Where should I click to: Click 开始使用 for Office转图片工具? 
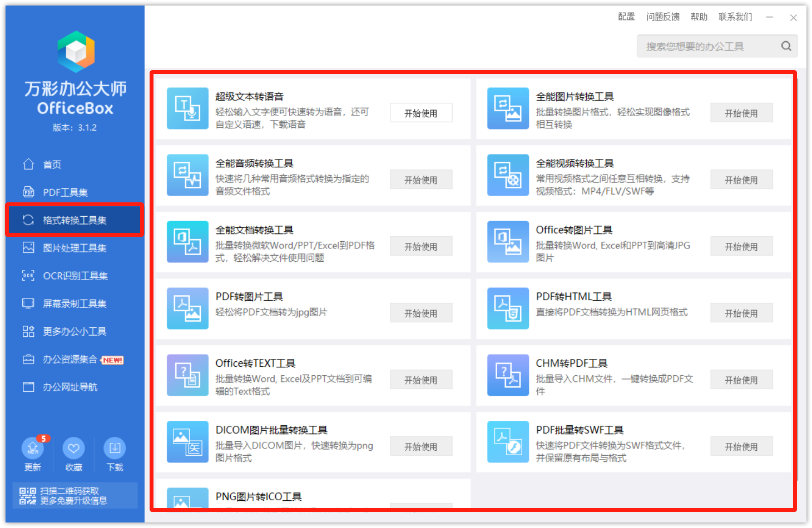click(741, 246)
